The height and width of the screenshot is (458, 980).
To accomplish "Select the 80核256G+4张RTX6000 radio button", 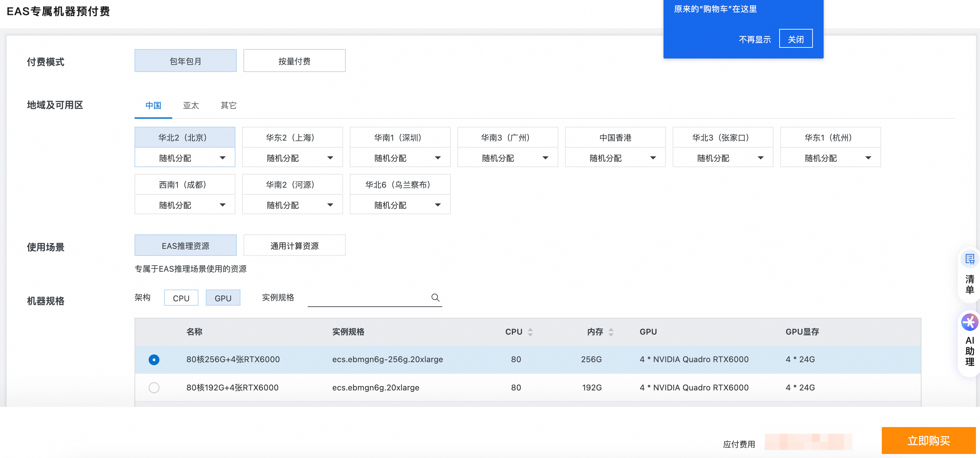I will click(x=154, y=359).
